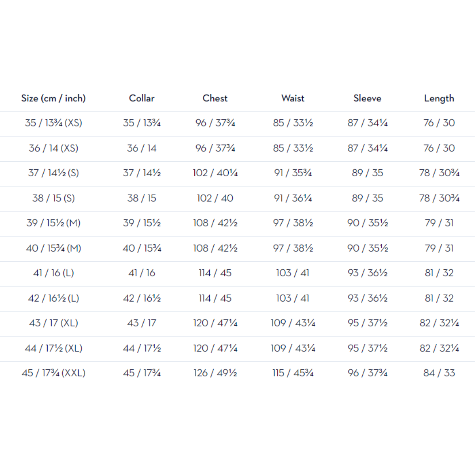Click the 39 / 15½ (M) size label
Image resolution: width=476 pixels, height=476 pixels.
point(53,223)
